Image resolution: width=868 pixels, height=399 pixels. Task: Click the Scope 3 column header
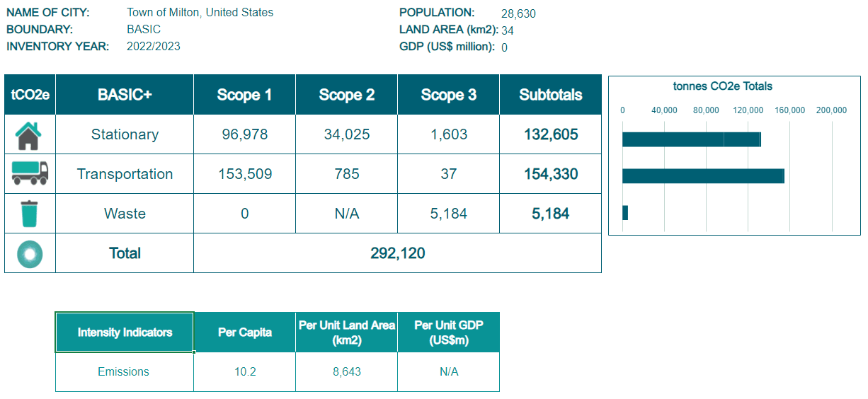(448, 95)
